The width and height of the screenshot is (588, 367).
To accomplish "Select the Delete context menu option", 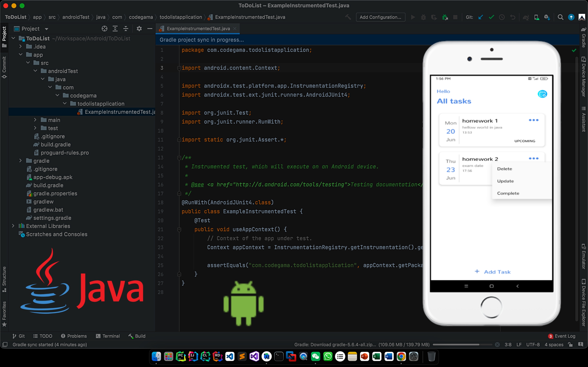I will 505,169.
